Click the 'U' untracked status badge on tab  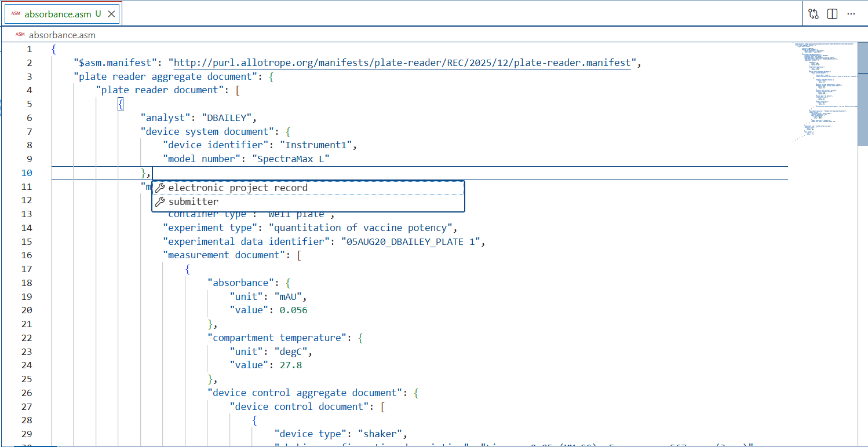click(x=98, y=14)
